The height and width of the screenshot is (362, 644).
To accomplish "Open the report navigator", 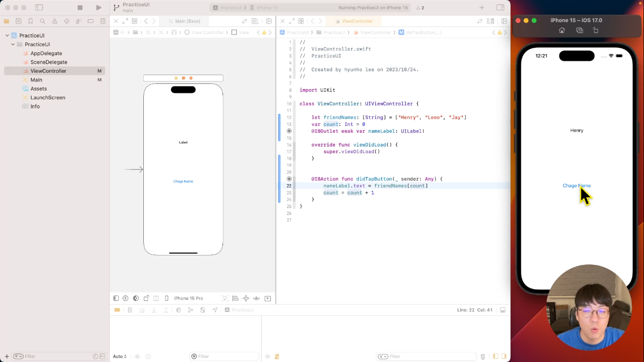I will (103, 21).
